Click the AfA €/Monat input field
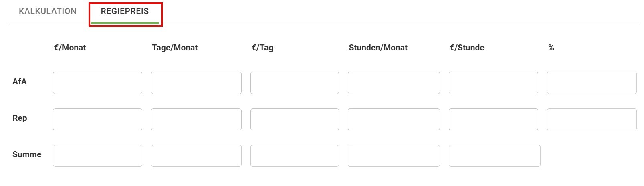Screen dimensions: 644x186 (97, 83)
